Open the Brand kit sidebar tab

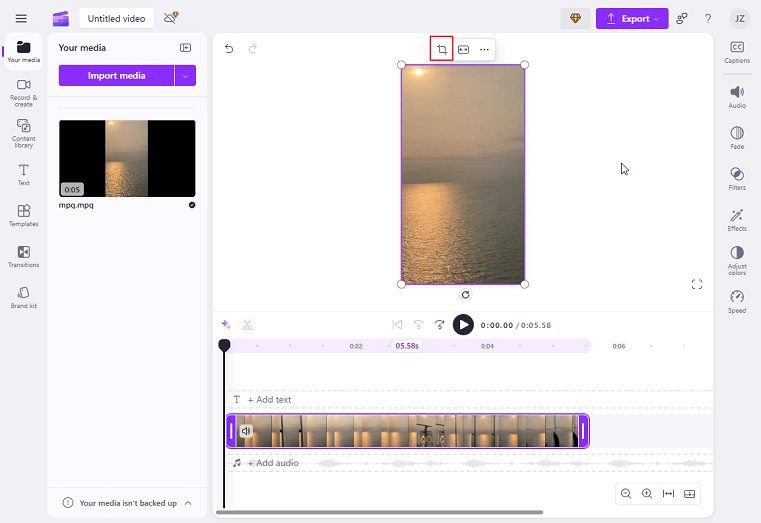click(23, 297)
